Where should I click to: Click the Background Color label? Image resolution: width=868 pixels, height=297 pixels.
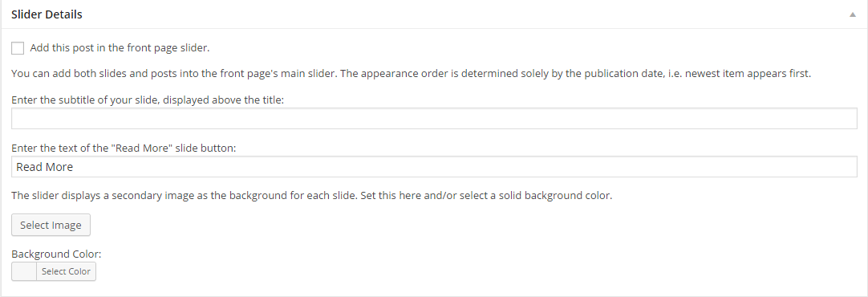(x=56, y=254)
